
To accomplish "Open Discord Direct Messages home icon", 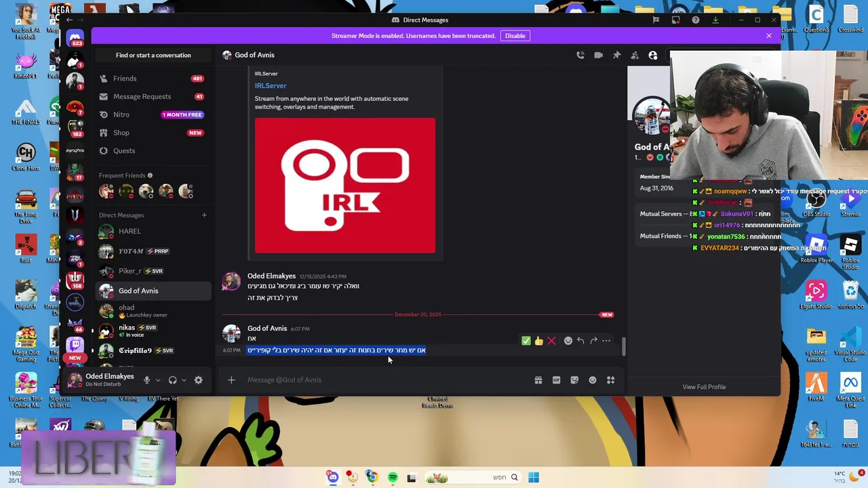I will click(x=75, y=39).
